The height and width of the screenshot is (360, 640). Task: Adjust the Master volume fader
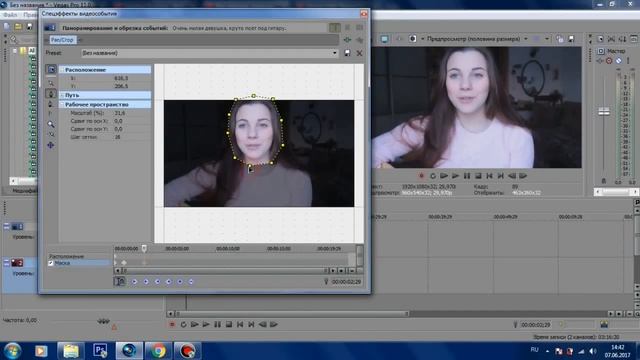tap(604, 111)
